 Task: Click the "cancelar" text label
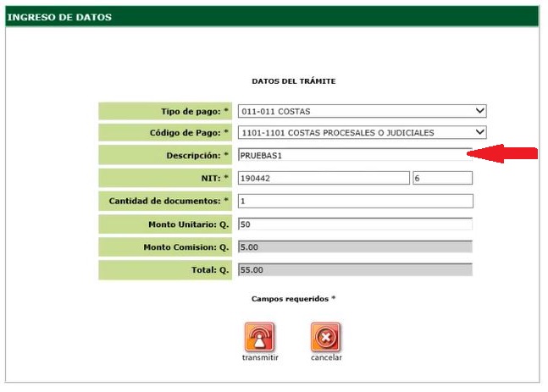pos(326,358)
